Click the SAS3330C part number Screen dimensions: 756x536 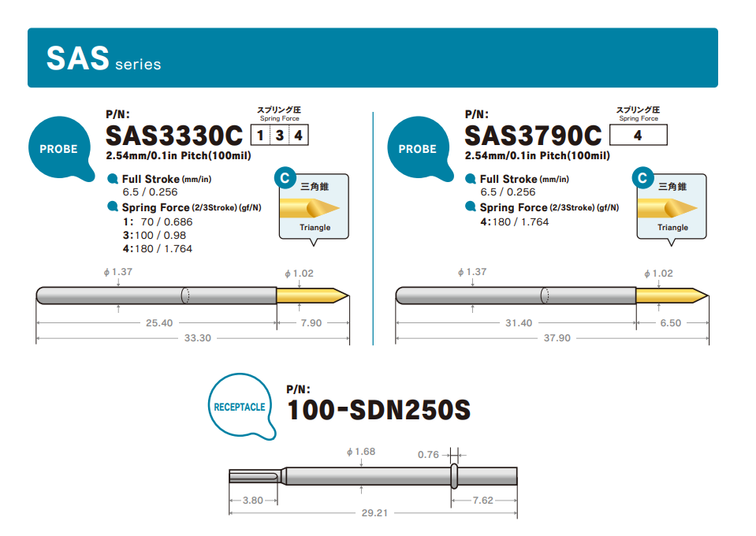[173, 135]
